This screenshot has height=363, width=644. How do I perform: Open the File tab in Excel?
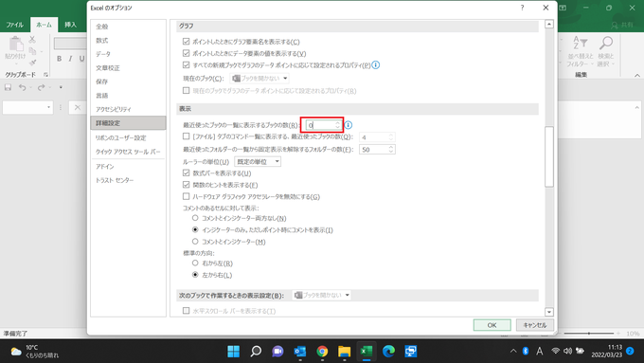tap(15, 25)
